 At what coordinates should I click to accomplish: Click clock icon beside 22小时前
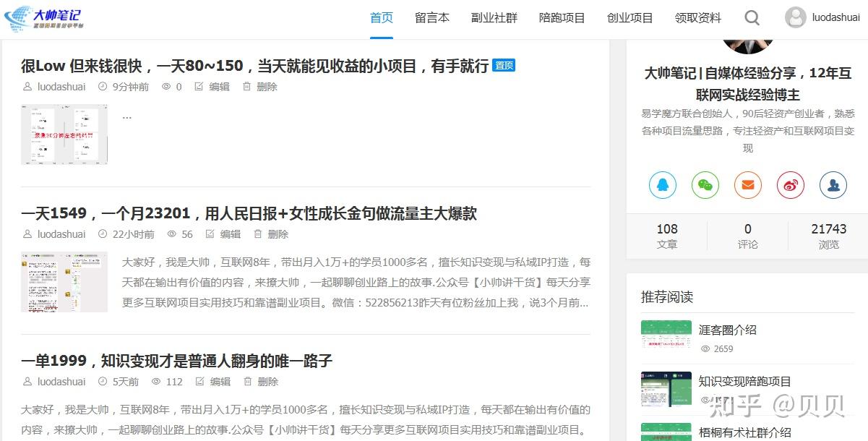(x=103, y=234)
